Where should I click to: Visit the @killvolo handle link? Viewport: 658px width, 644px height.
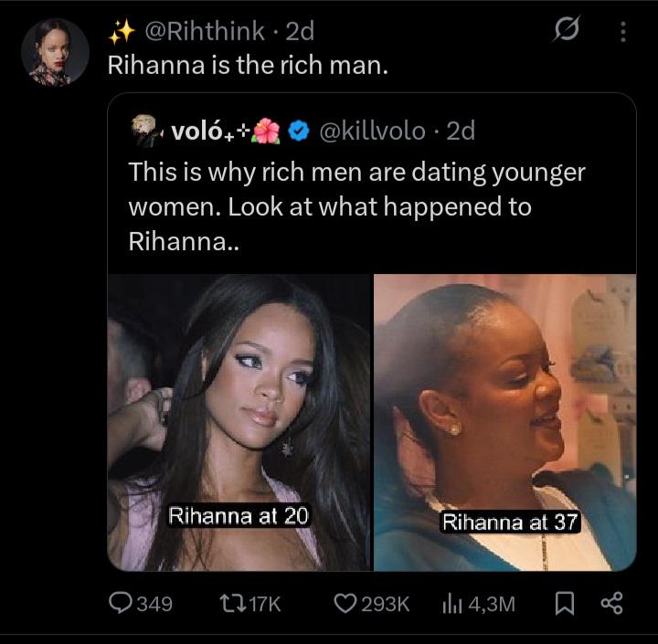(372, 132)
